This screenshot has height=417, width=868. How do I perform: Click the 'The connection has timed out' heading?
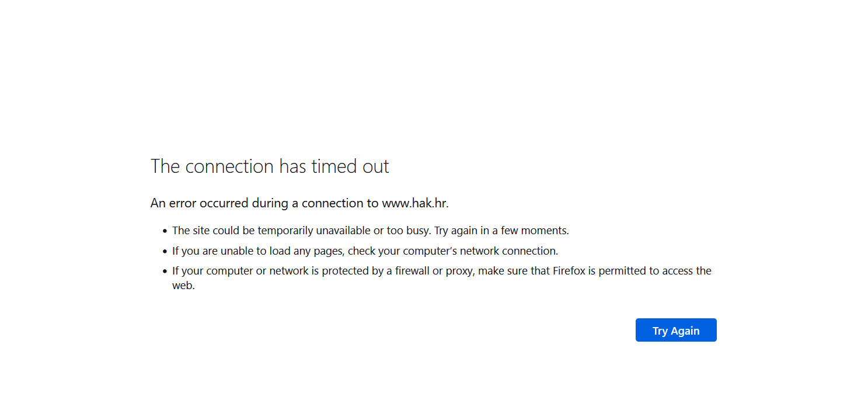point(269,166)
